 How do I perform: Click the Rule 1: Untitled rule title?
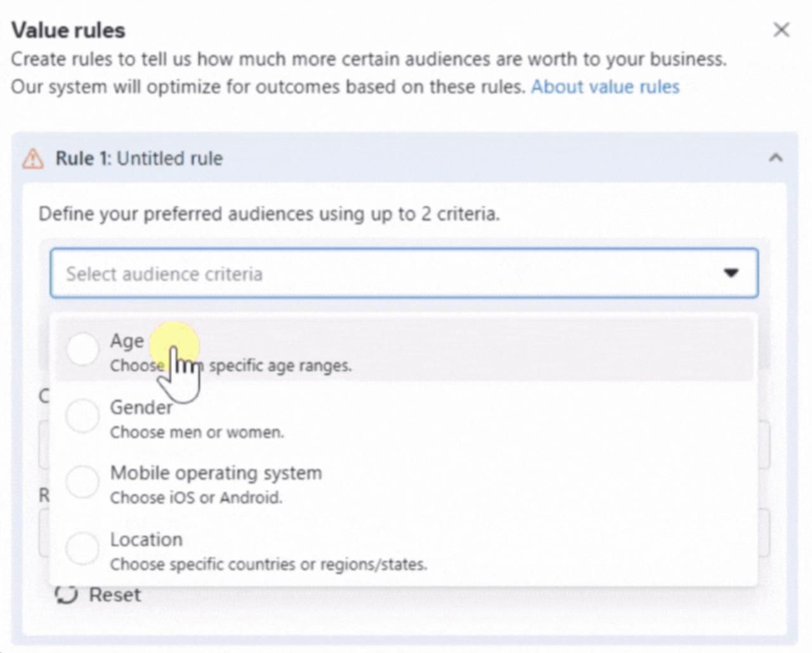coord(139,159)
